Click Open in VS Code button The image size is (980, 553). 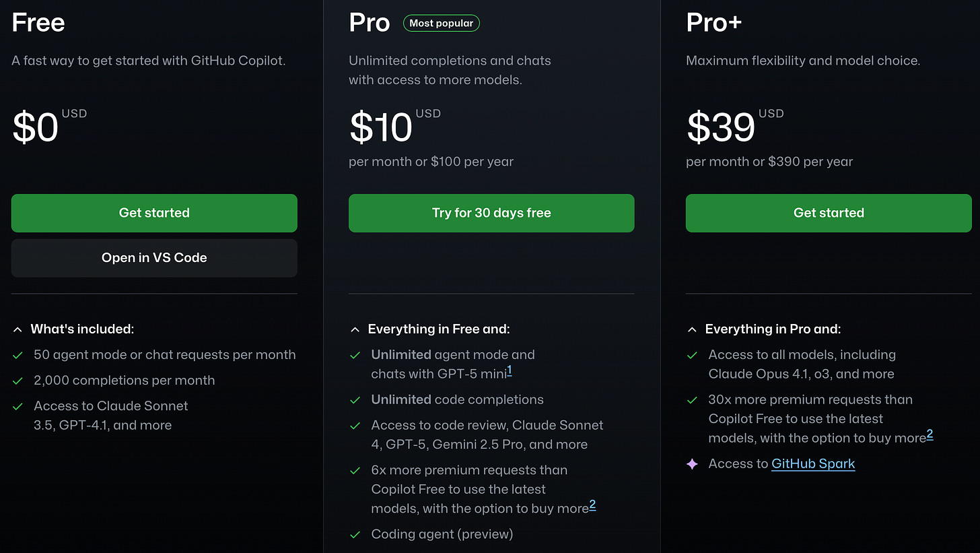click(154, 258)
